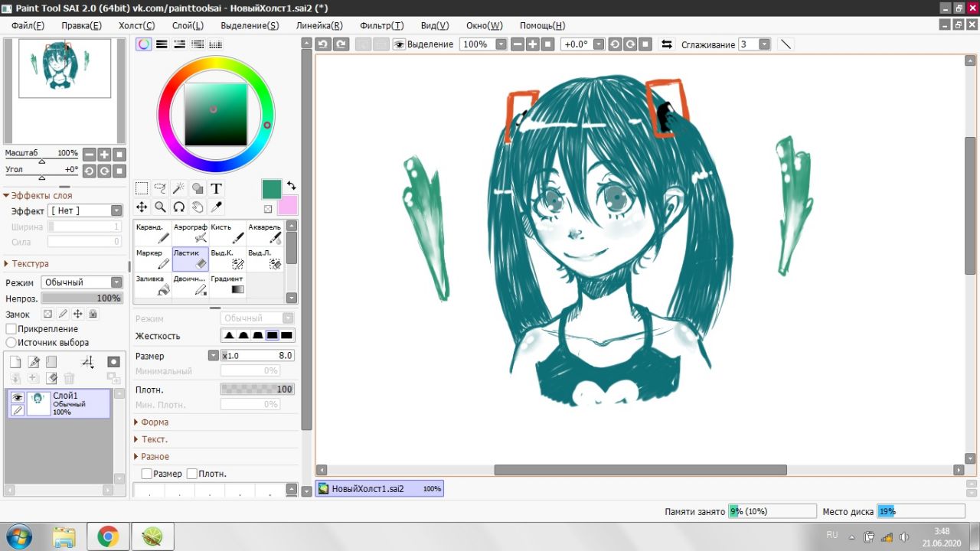Image resolution: width=980 pixels, height=551 pixels.
Task: Select the rotate view tool
Action: pyautogui.click(x=178, y=207)
